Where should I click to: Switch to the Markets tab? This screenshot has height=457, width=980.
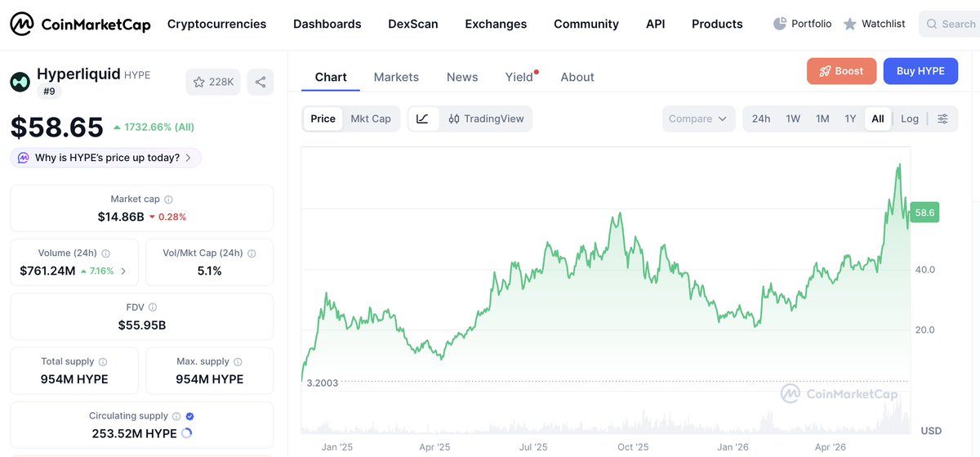(396, 77)
